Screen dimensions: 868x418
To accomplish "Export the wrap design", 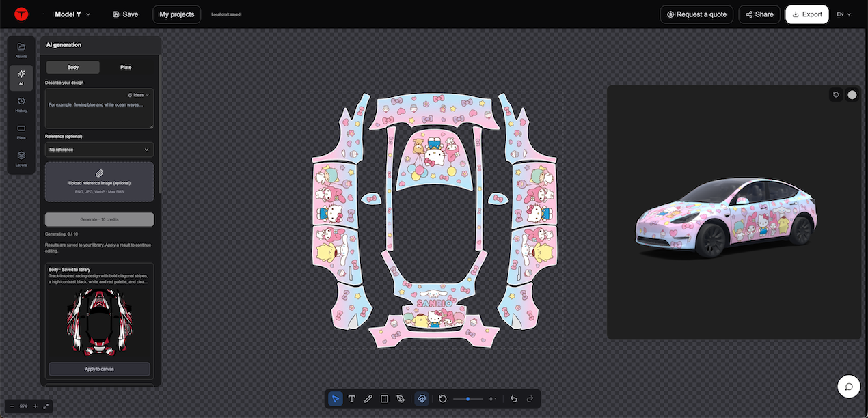I will click(x=807, y=14).
